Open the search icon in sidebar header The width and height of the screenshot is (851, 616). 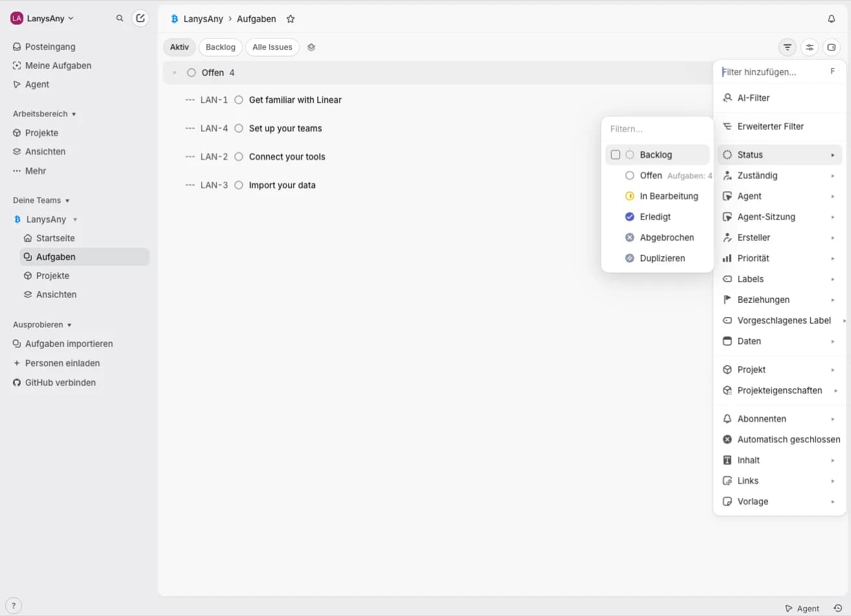click(120, 18)
